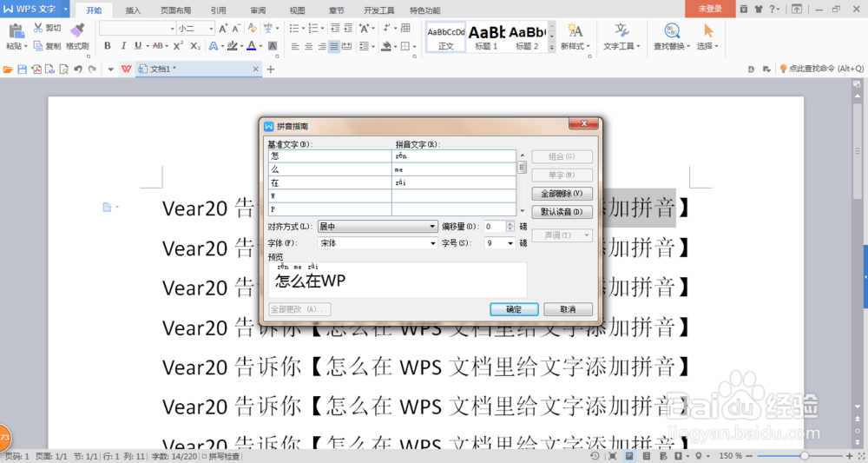
Task: Click the Numbered list icon
Action: (x=313, y=28)
